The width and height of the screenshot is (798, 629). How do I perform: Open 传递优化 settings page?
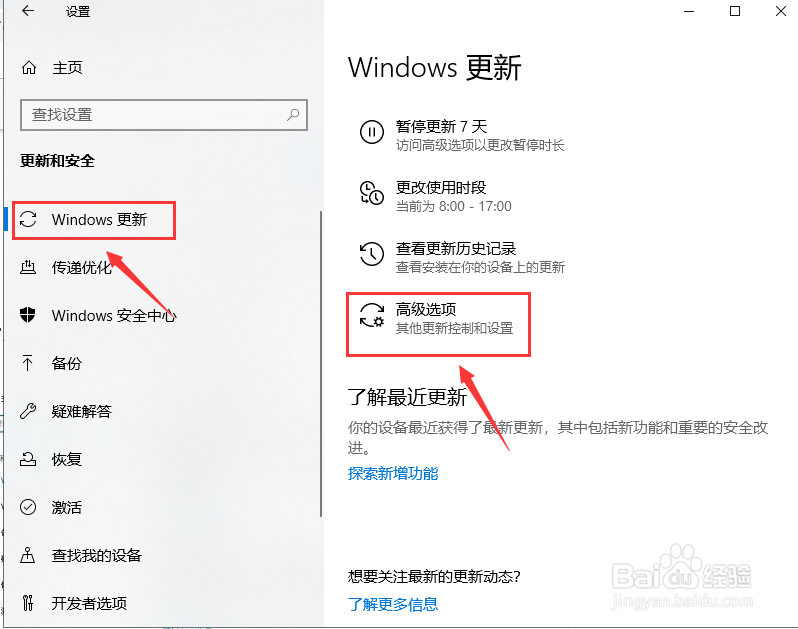(81, 267)
